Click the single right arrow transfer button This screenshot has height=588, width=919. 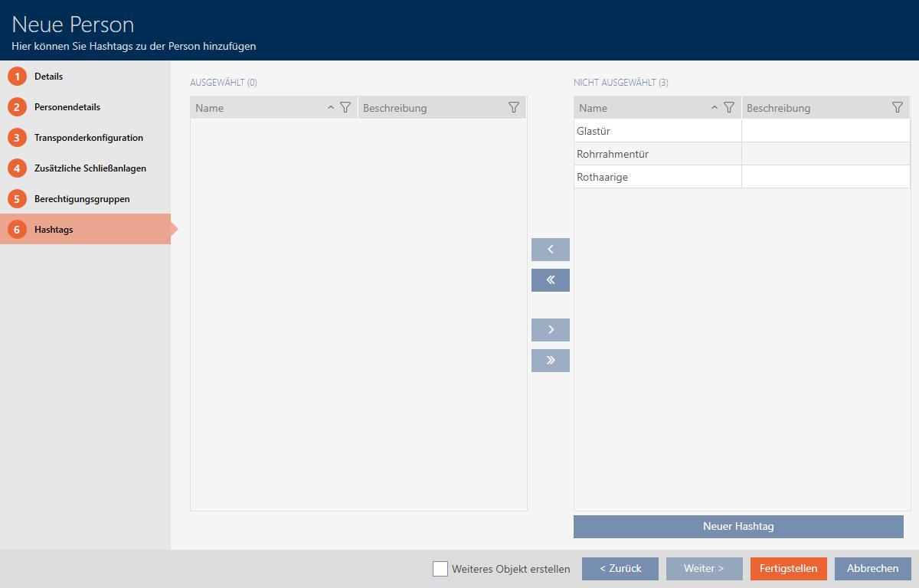click(x=550, y=330)
